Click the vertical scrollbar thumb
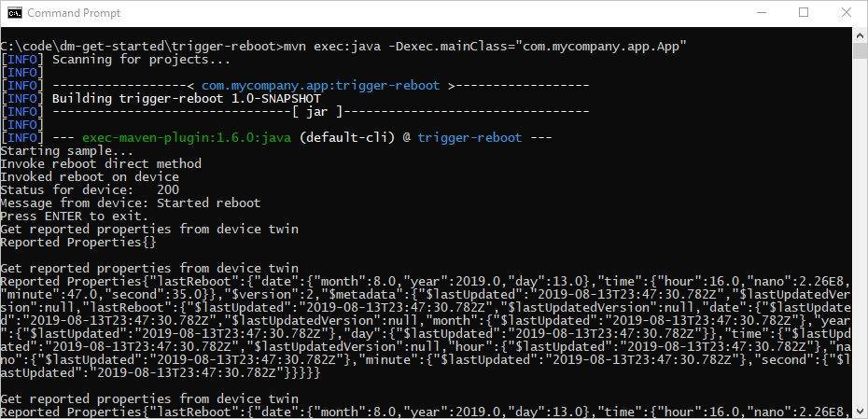 860,50
